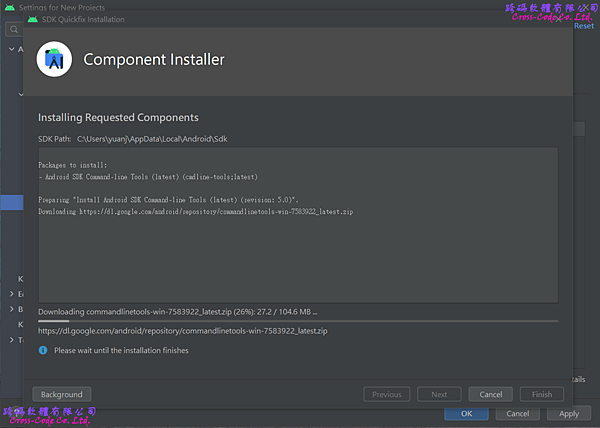Click the blue info icon beside Please wait
This screenshot has height=428, width=600.
pos(43,350)
